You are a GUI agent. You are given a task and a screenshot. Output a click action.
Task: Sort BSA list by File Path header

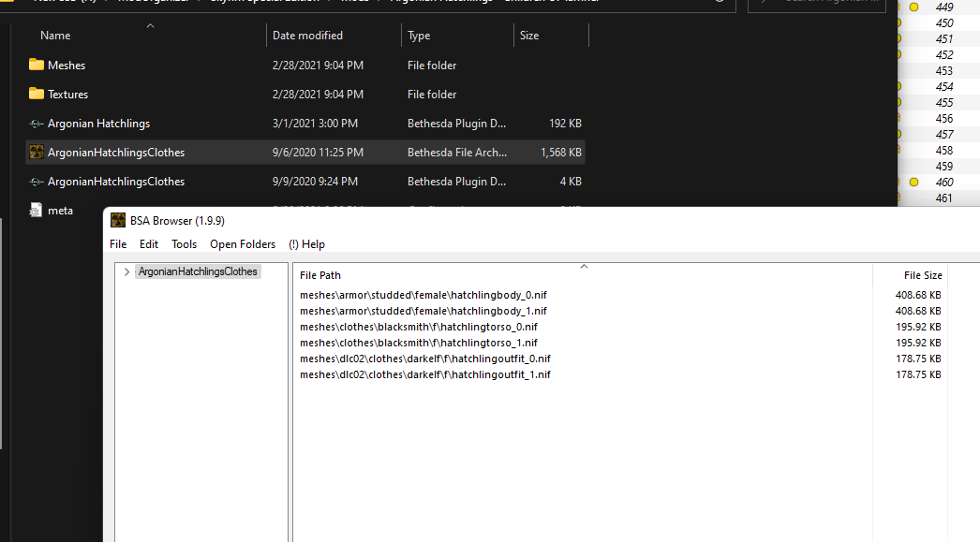pos(320,275)
